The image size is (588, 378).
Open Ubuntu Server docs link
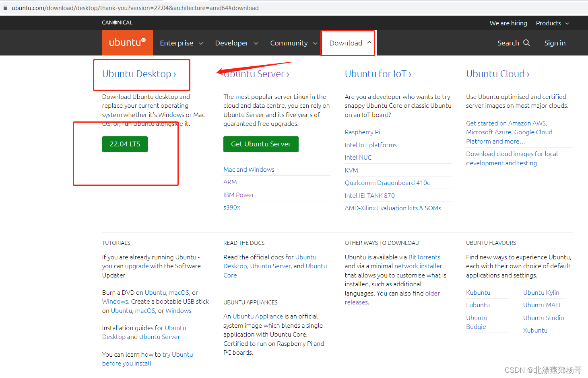[270, 266]
